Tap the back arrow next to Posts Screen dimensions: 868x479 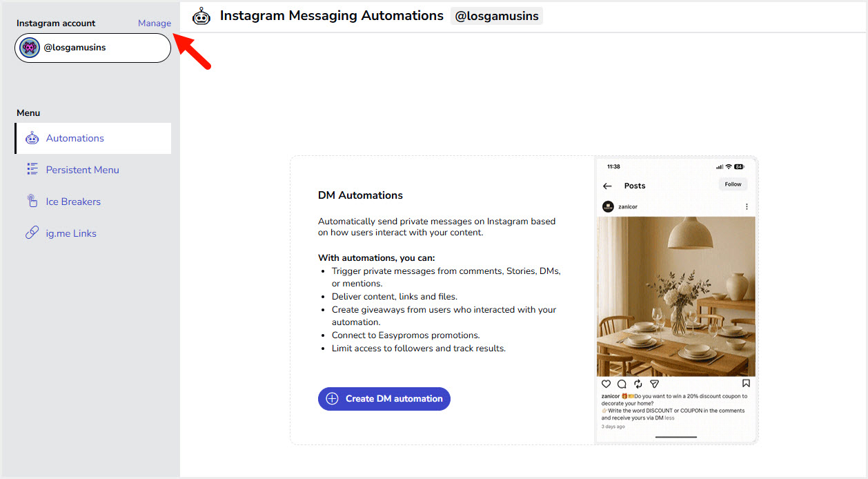point(607,186)
